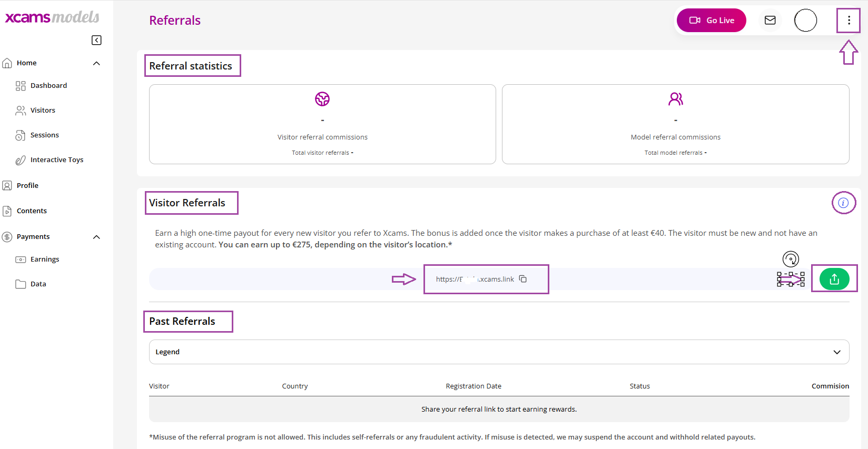Open the profile avatar circle
This screenshot has width=868, height=449.
click(x=805, y=21)
